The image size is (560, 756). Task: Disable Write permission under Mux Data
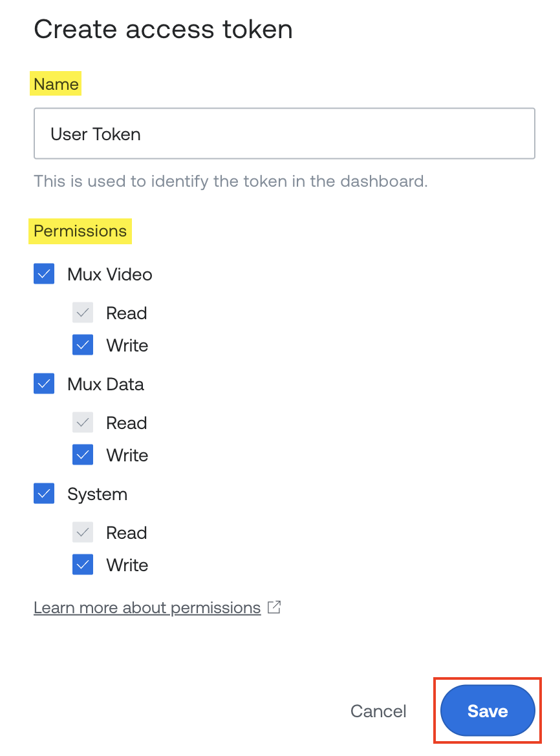(82, 454)
